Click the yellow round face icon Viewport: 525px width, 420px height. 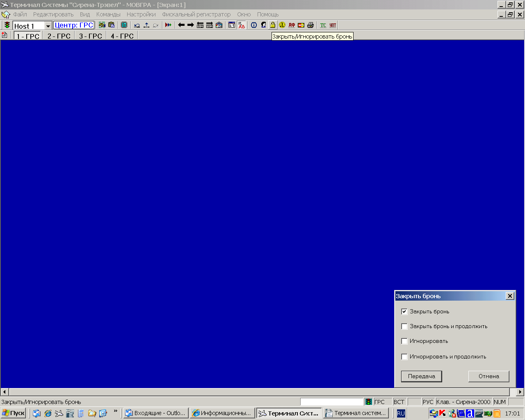pos(282,25)
